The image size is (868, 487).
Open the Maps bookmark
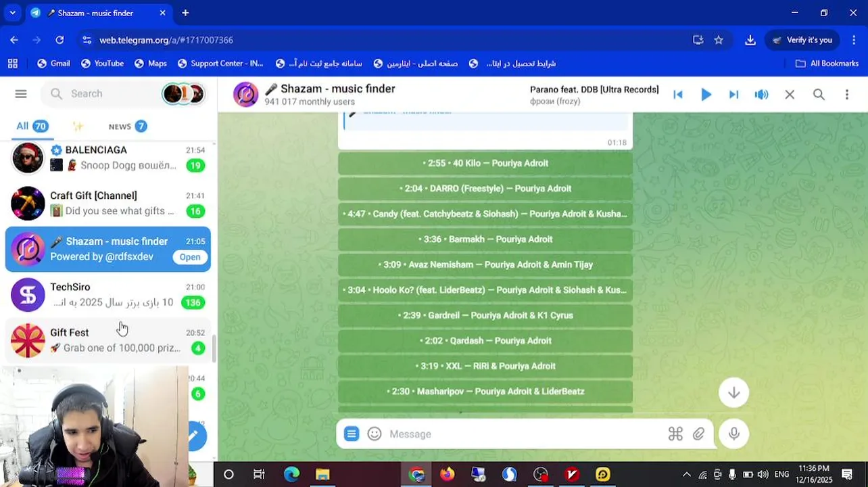point(150,64)
